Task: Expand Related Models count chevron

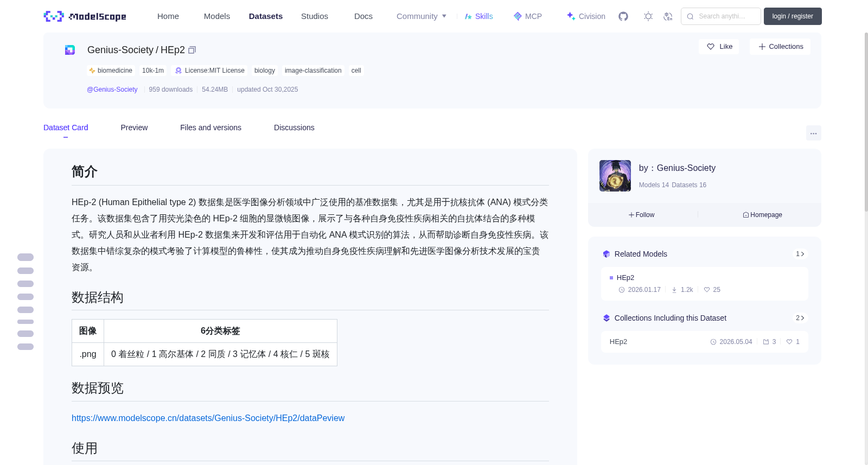Action: [x=800, y=254]
